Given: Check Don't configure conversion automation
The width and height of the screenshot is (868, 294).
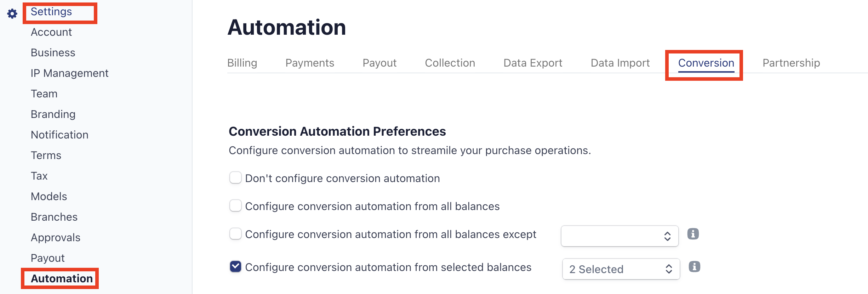Looking at the screenshot, I should coord(235,178).
